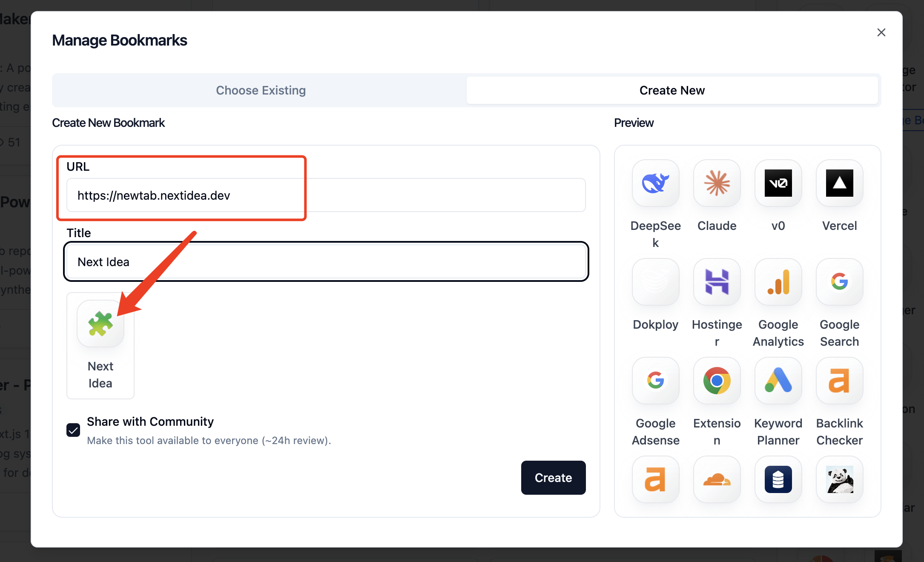Select the v0 bookmark icon
Image resolution: width=924 pixels, height=562 pixels.
click(x=778, y=183)
